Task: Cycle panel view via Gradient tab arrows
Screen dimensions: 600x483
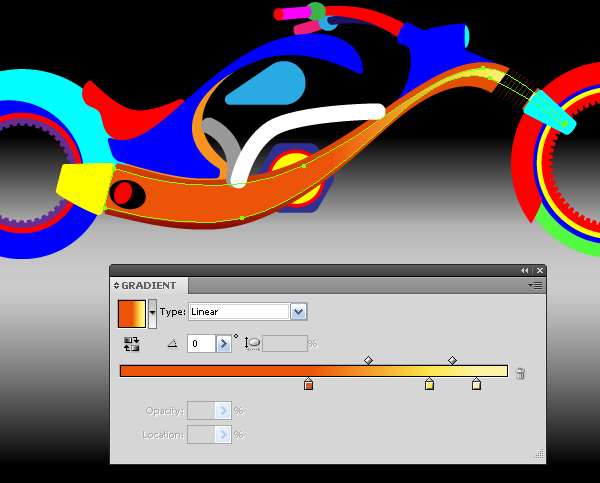Action: click(116, 286)
